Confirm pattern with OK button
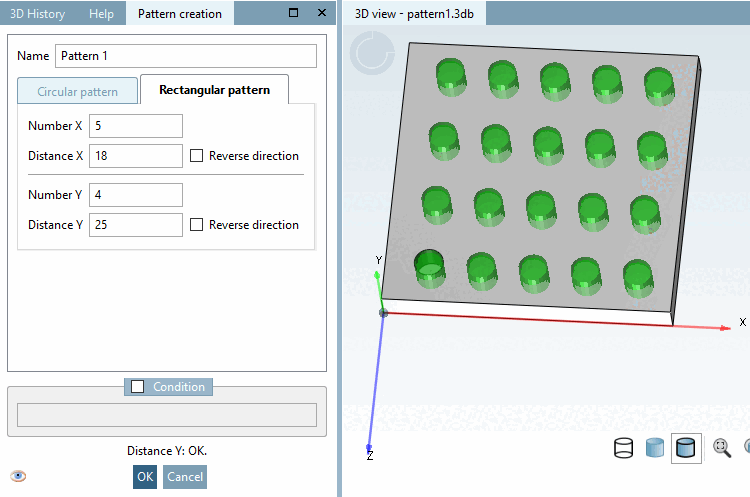 (x=145, y=477)
